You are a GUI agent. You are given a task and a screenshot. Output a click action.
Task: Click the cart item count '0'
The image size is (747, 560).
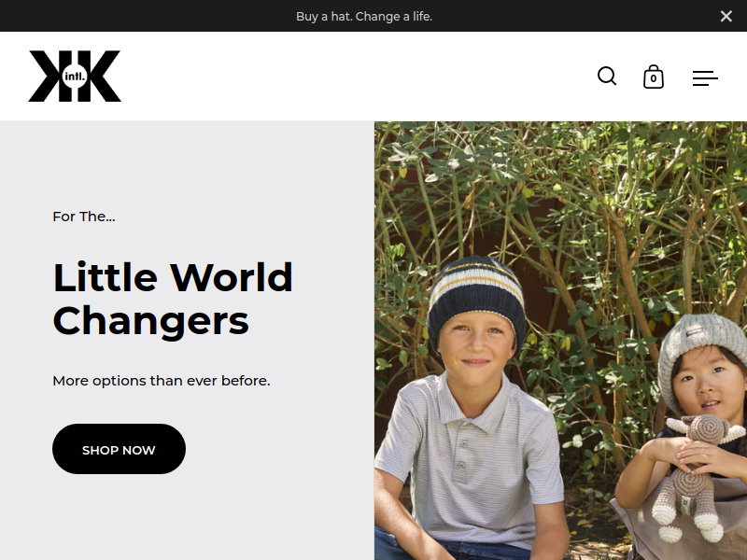coord(654,79)
